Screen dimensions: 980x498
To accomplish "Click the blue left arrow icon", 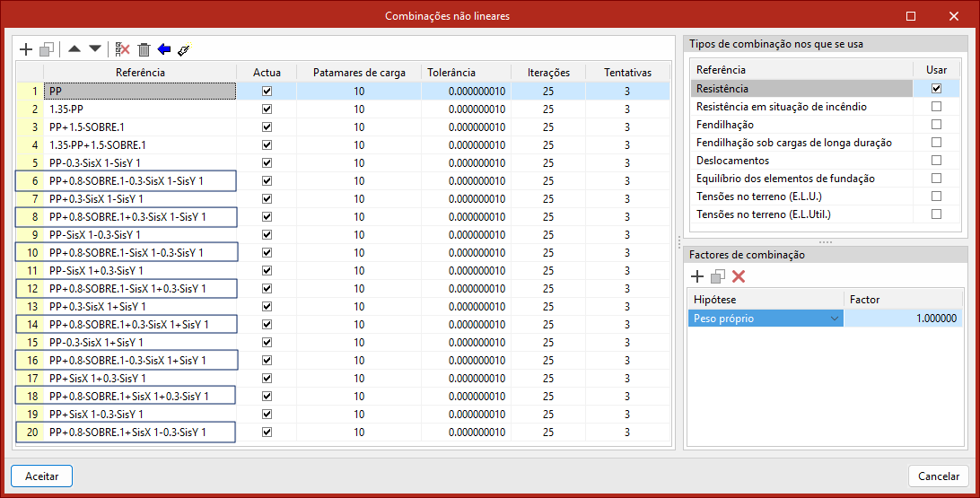I will coord(163,49).
